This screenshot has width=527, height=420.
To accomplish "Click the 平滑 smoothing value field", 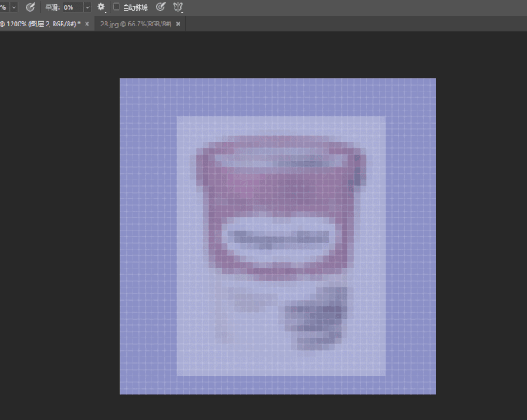I will (72, 7).
